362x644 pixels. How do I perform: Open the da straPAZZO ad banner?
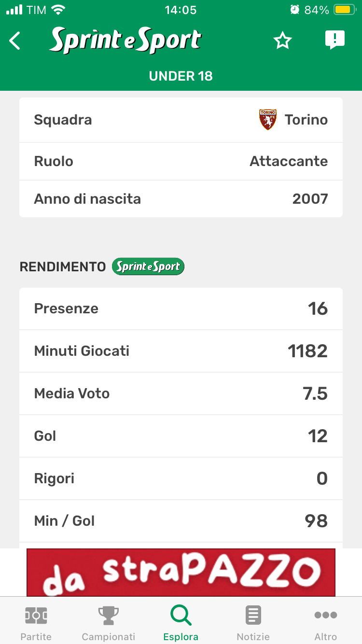[x=181, y=572]
